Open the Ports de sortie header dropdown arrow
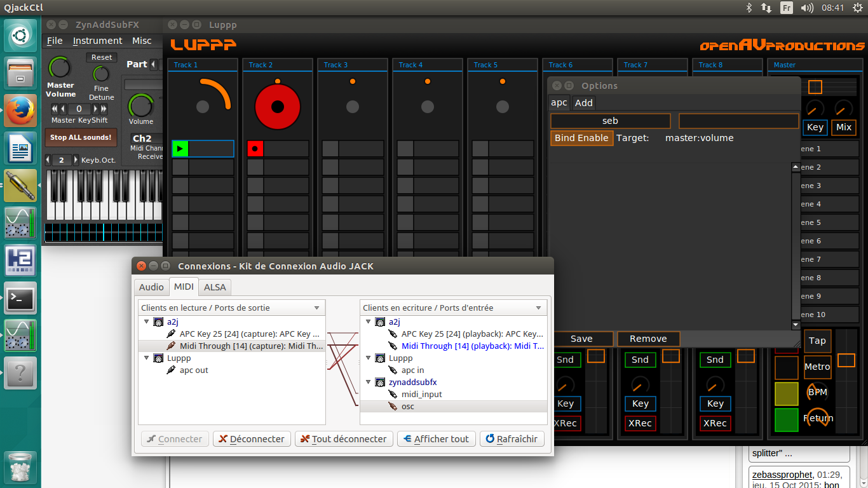The height and width of the screenshot is (488, 868). (x=316, y=308)
